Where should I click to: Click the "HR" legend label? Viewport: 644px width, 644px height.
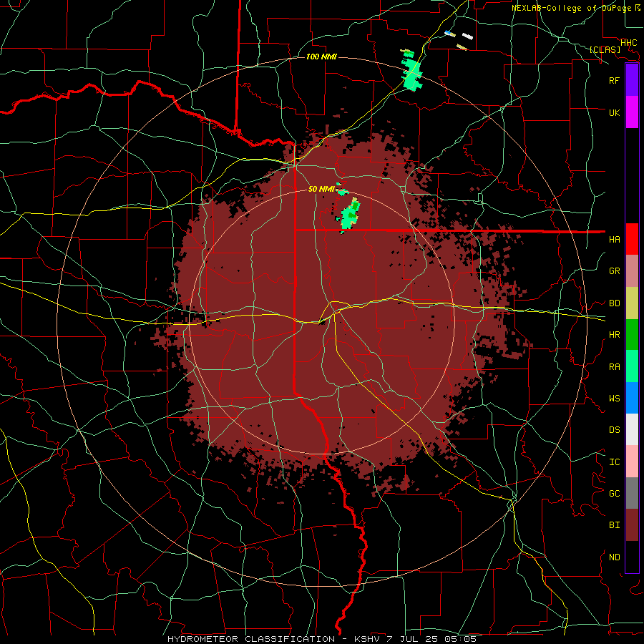coord(614,335)
